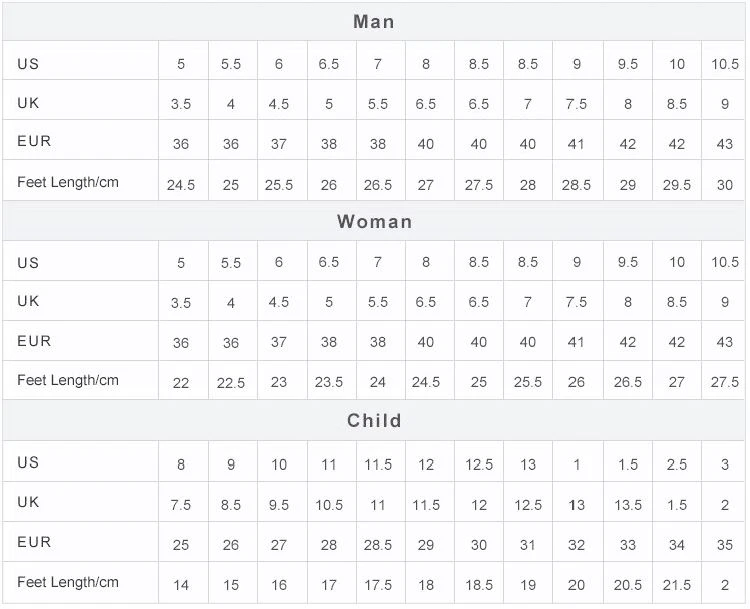Click the Man section header
The height and width of the screenshot is (609, 750).
coord(374,22)
